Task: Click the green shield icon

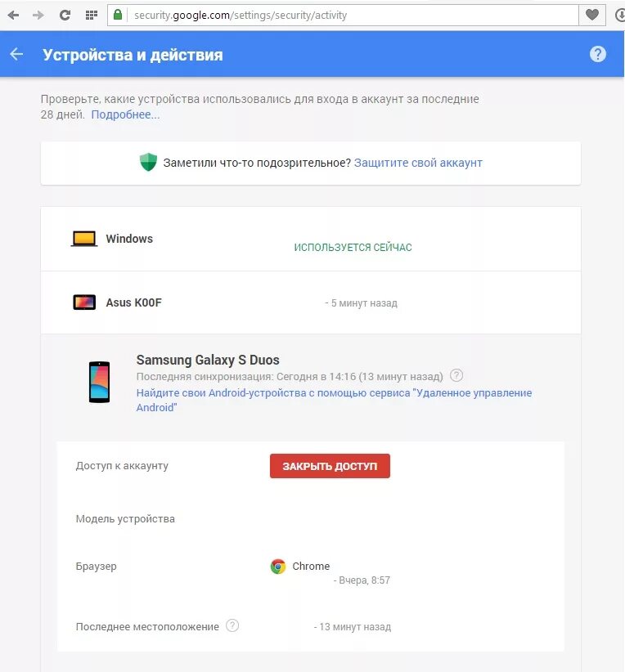Action: 148,163
